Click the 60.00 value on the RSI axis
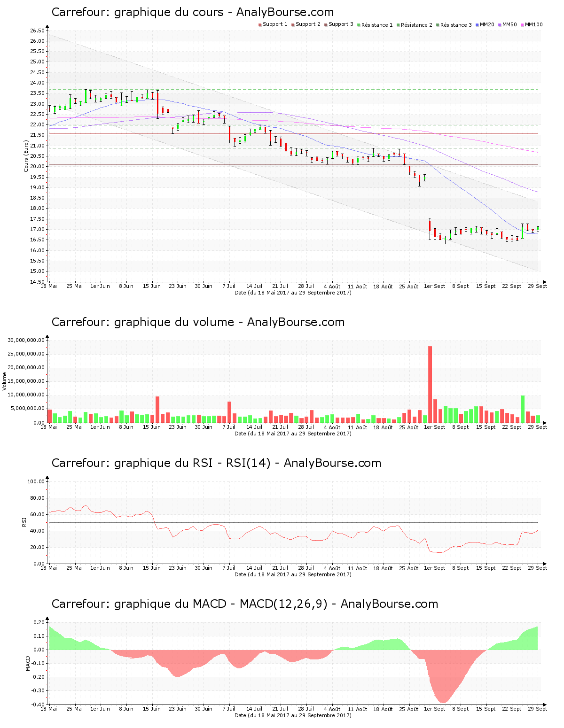This screenshot has width=564, height=728. coord(37,514)
